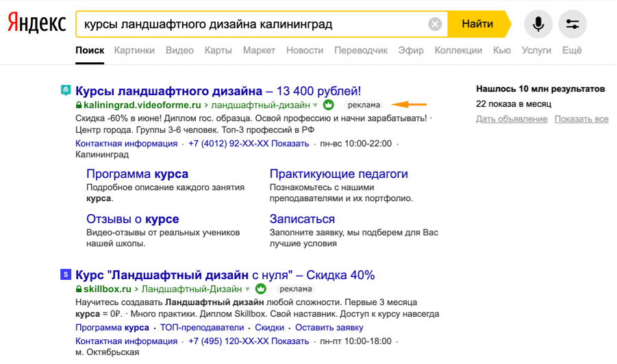Click the 22 показа в месяц text
This screenshot has width=617, height=364.
pyautogui.click(x=514, y=104)
